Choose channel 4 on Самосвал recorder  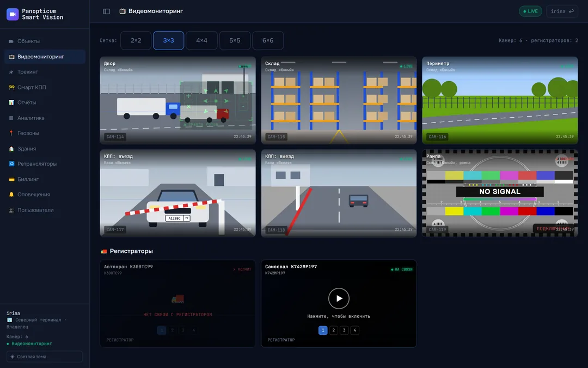coord(355,330)
